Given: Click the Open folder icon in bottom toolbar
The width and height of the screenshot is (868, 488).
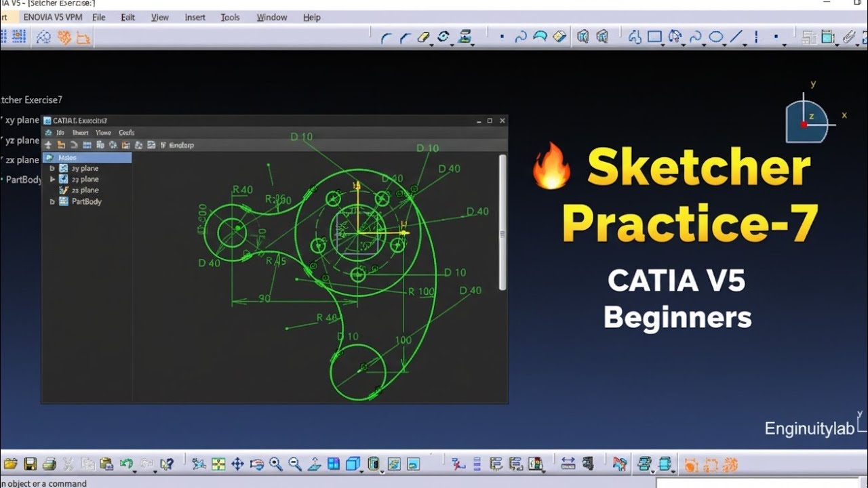Looking at the screenshot, I should 10,464.
